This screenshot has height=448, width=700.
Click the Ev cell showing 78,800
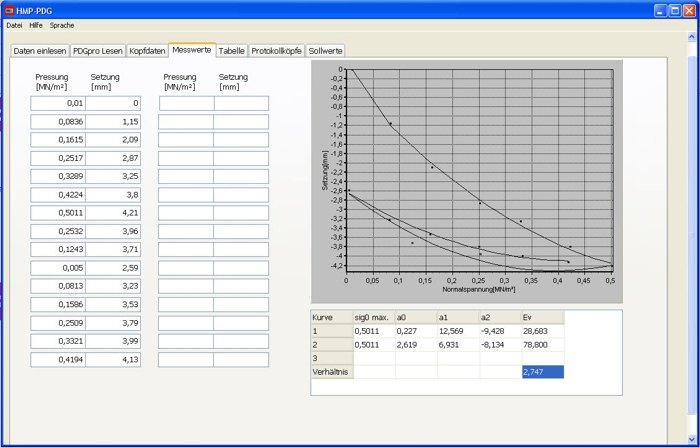pyautogui.click(x=542, y=344)
